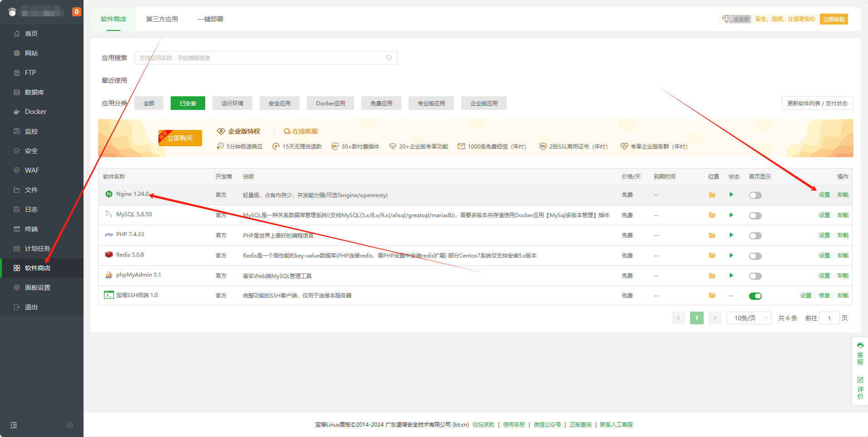This screenshot has width=868, height=437.
Task: Switch to the 第三方应用 tab
Action: point(162,19)
